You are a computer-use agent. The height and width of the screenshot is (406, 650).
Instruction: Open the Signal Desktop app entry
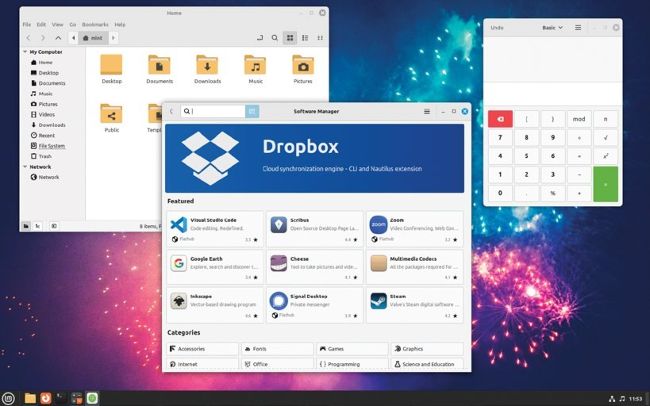(315, 305)
